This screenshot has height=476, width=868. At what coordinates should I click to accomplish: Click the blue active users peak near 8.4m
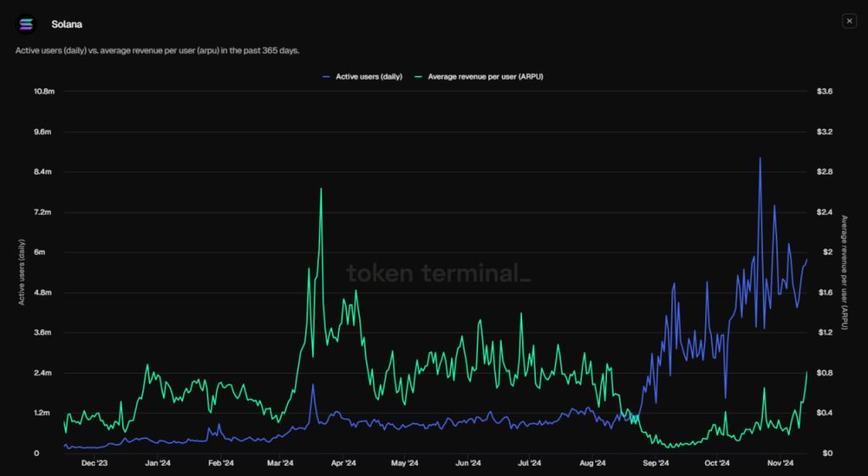coord(760,158)
